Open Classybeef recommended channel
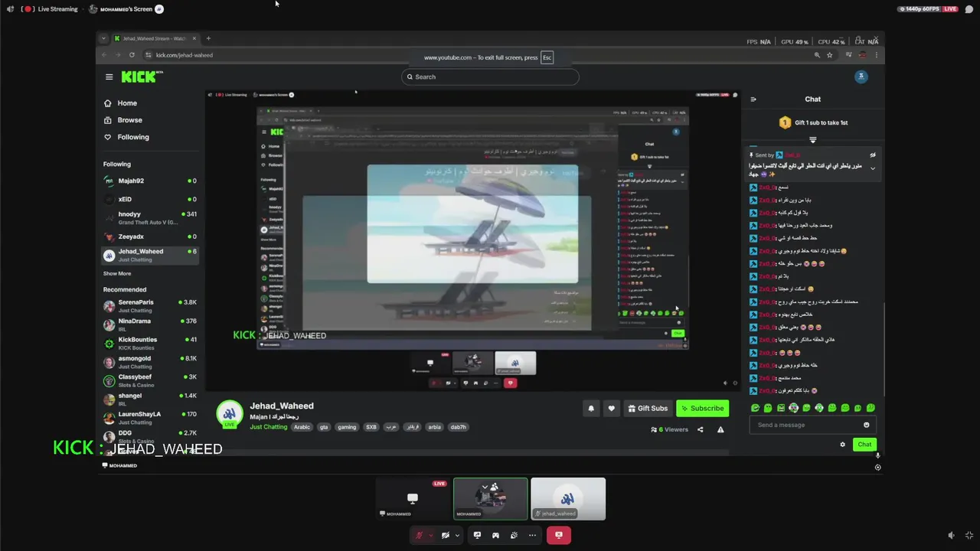Viewport: 980px width, 551px height. coord(150,380)
